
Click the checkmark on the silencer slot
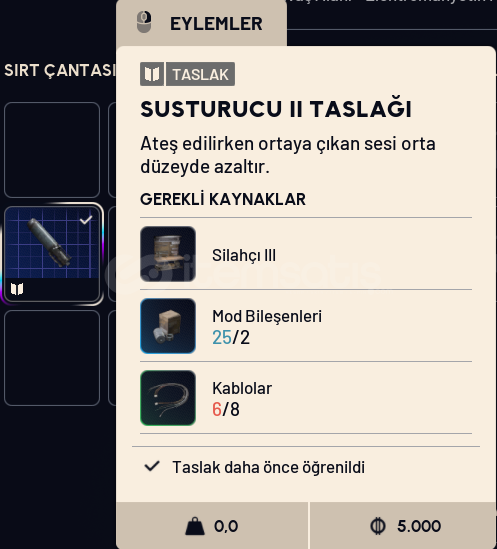pos(86,220)
